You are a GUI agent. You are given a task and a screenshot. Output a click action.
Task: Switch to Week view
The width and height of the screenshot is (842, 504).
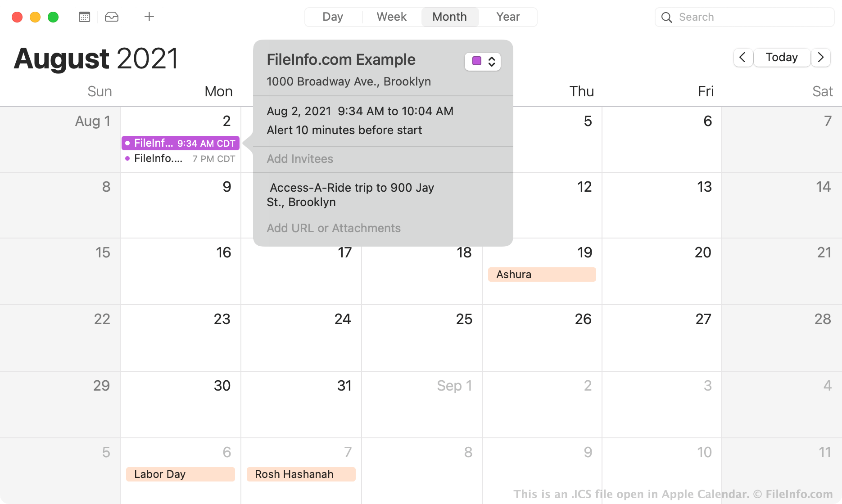coord(391,17)
